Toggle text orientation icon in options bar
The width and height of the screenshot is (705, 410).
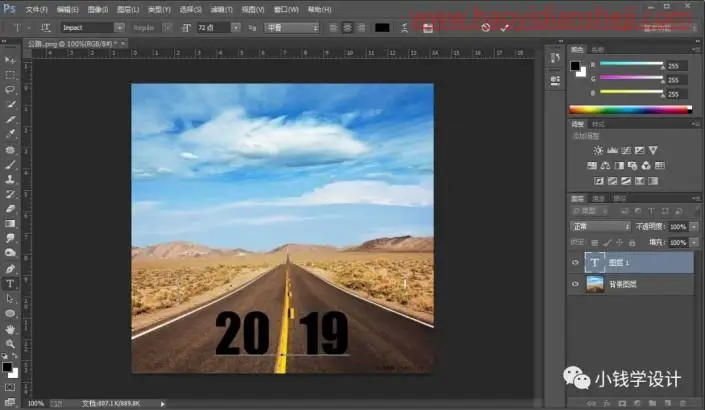pos(45,28)
